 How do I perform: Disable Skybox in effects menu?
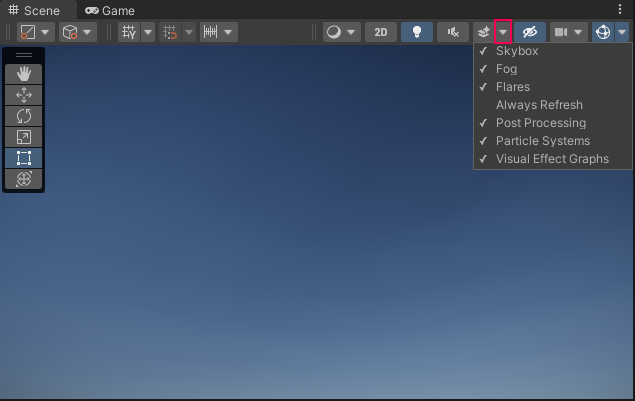click(517, 51)
